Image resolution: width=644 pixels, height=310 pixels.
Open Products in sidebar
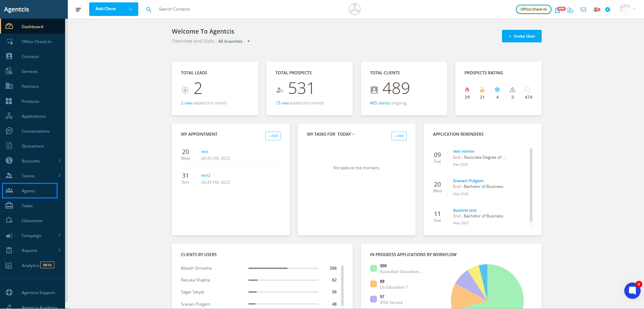[x=33, y=101]
